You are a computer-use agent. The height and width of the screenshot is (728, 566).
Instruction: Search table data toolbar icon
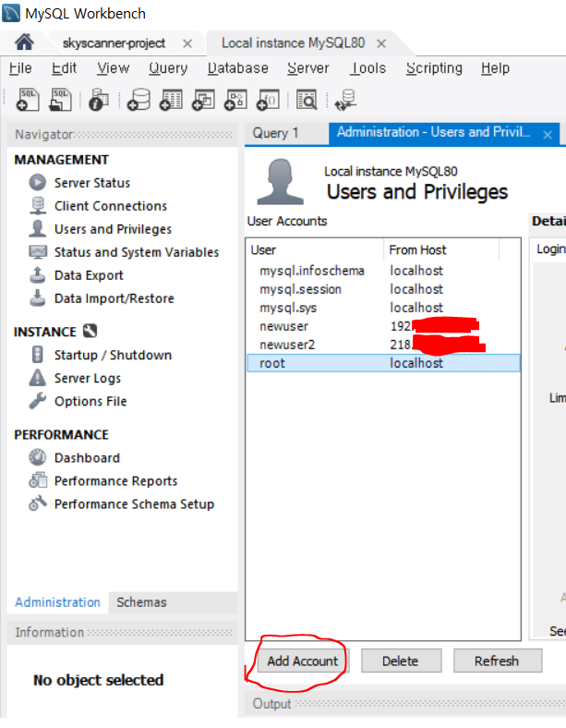point(307,100)
